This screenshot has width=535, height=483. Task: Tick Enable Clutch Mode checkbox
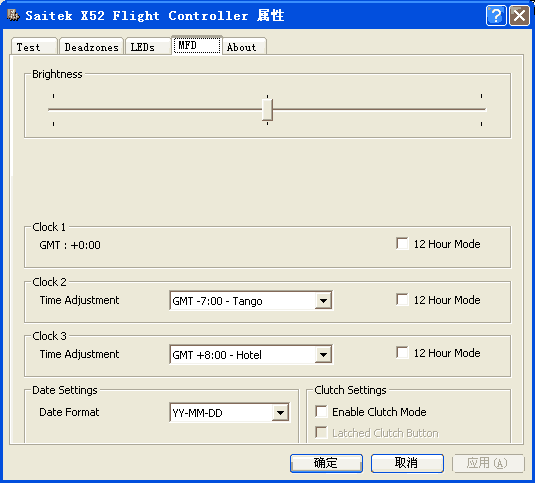321,412
